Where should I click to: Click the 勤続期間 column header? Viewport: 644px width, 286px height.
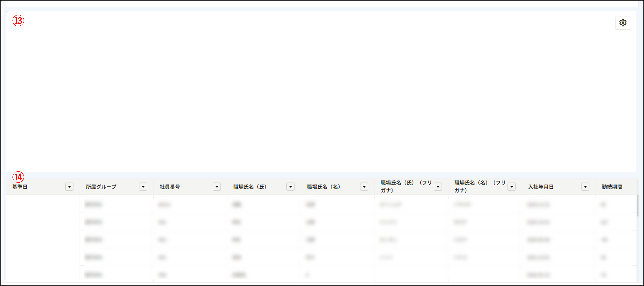[x=612, y=187]
